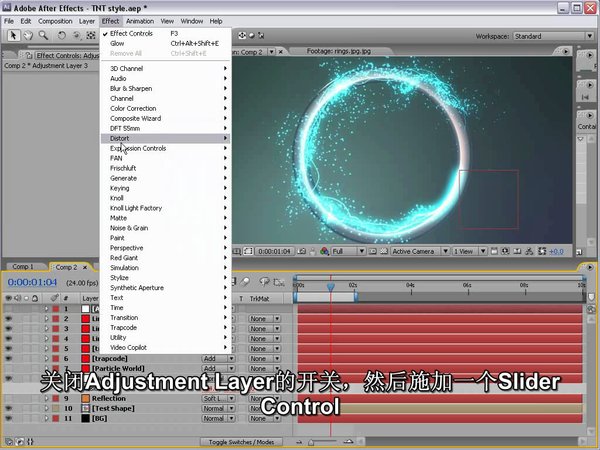The image size is (600, 450).
Task: Hide the trapcode layer eye icon
Action: pyautogui.click(x=8, y=359)
